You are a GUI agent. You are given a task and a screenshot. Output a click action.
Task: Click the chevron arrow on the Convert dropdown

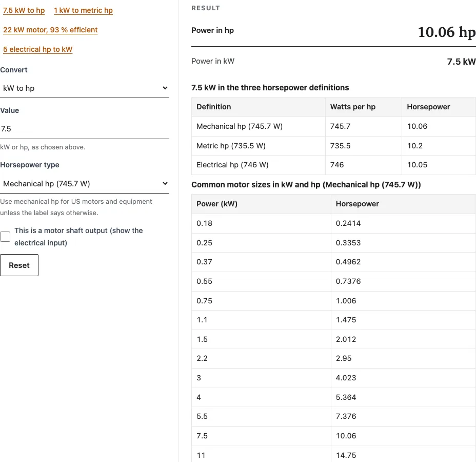165,88
